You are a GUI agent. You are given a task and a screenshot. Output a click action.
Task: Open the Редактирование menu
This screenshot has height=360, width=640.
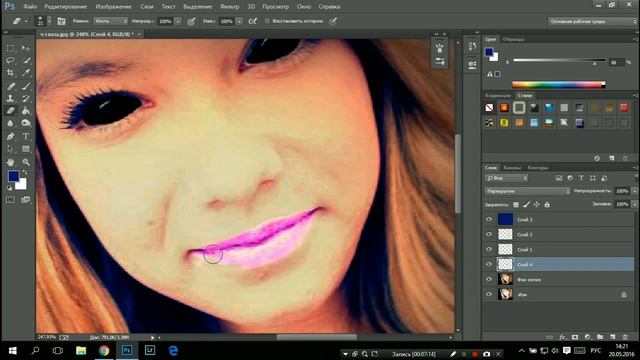(x=66, y=7)
